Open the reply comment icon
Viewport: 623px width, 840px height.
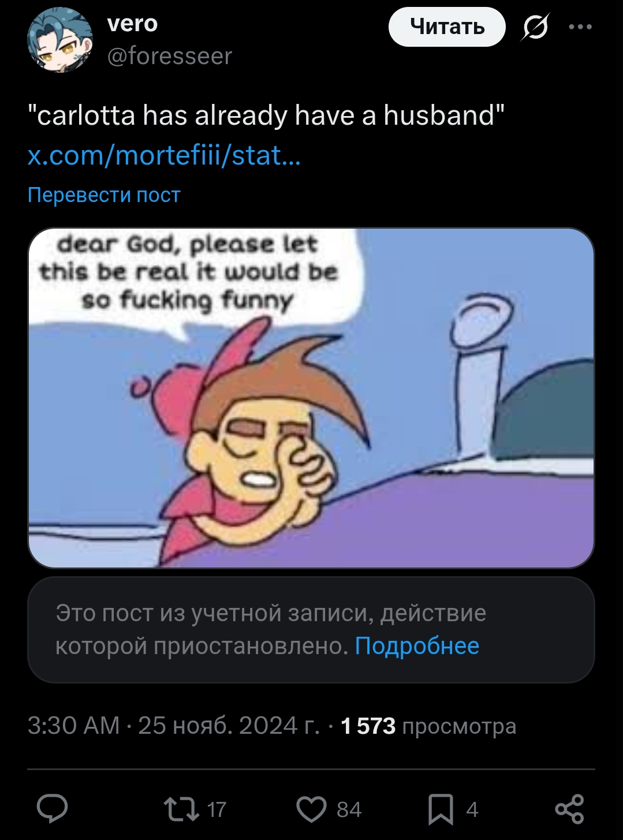coord(53,809)
